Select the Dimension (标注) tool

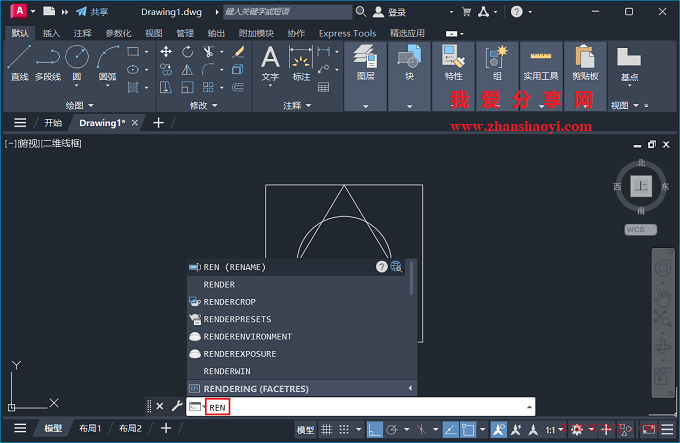(301, 64)
